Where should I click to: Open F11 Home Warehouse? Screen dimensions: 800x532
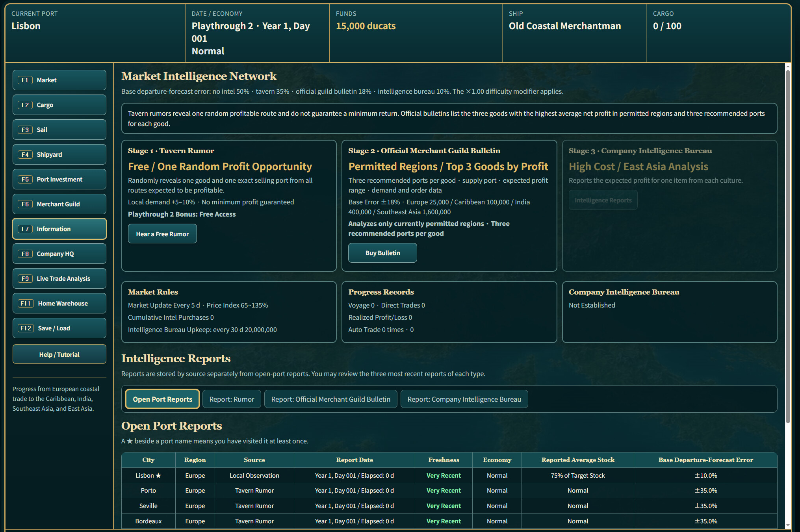pyautogui.click(x=59, y=303)
